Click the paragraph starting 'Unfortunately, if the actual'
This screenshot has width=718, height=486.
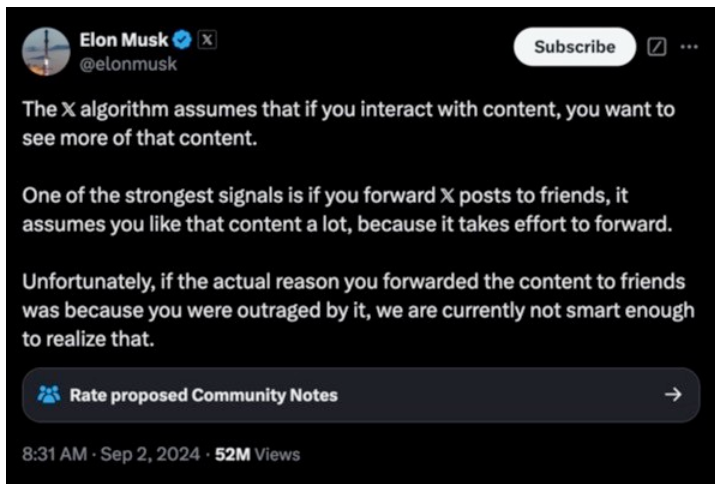tap(358, 310)
